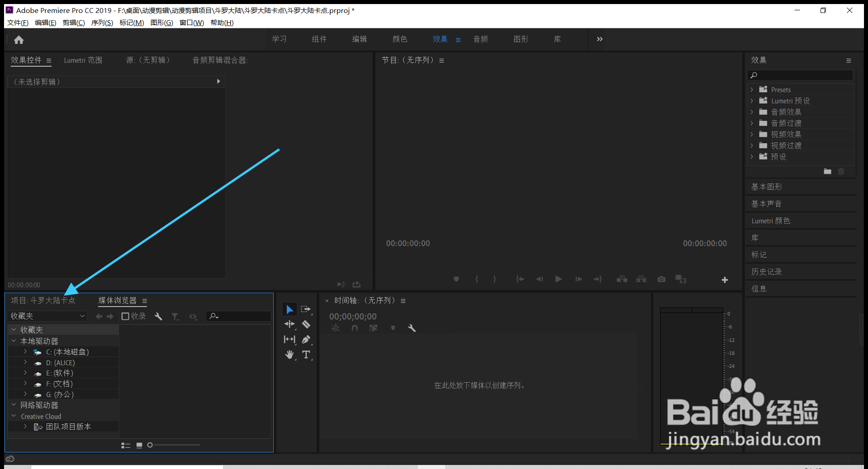Viewport: 868px width, 469px height.
Task: Toggle insert sequences as nests
Action: point(335,328)
